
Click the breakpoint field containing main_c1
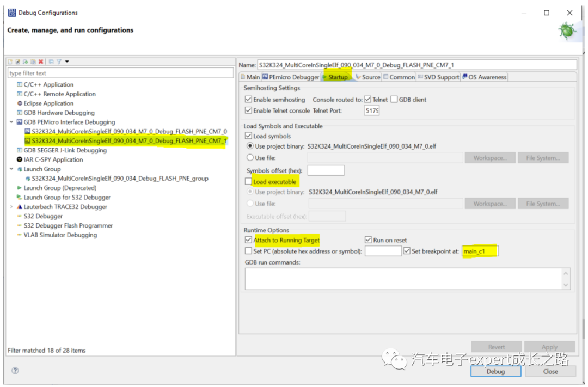pyautogui.click(x=480, y=251)
